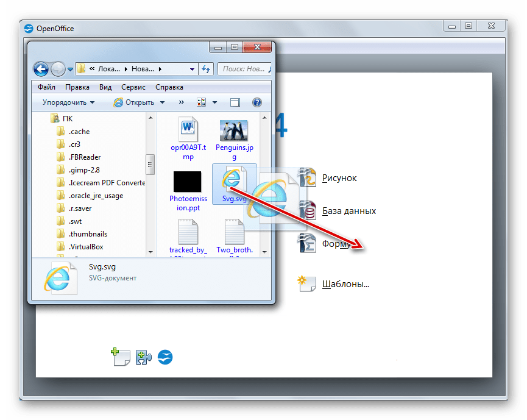Image resolution: width=527 pixels, height=420 pixels.
Task: Click the refresh arrows next to address bar
Action: 206,69
